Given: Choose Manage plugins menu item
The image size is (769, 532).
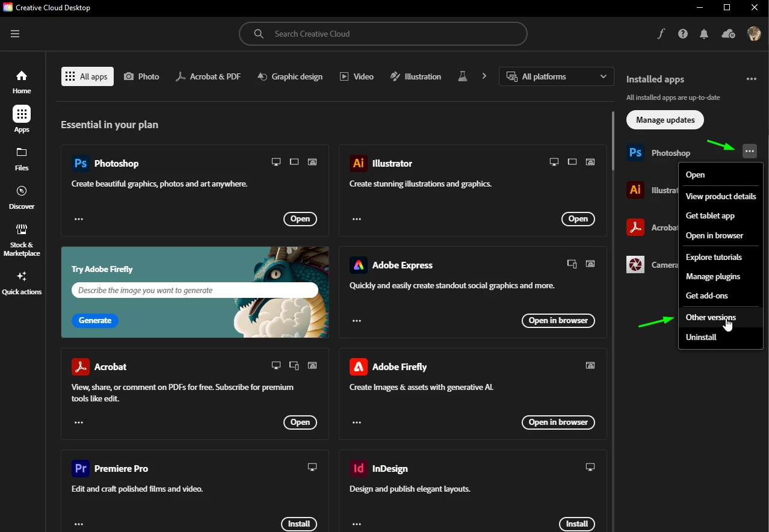Looking at the screenshot, I should [x=721, y=276].
